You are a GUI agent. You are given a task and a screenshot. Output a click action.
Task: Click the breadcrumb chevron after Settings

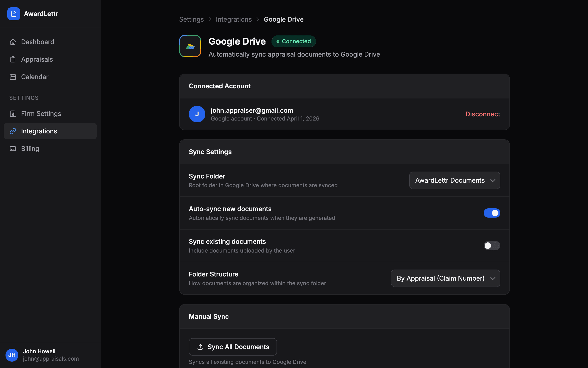point(210,19)
